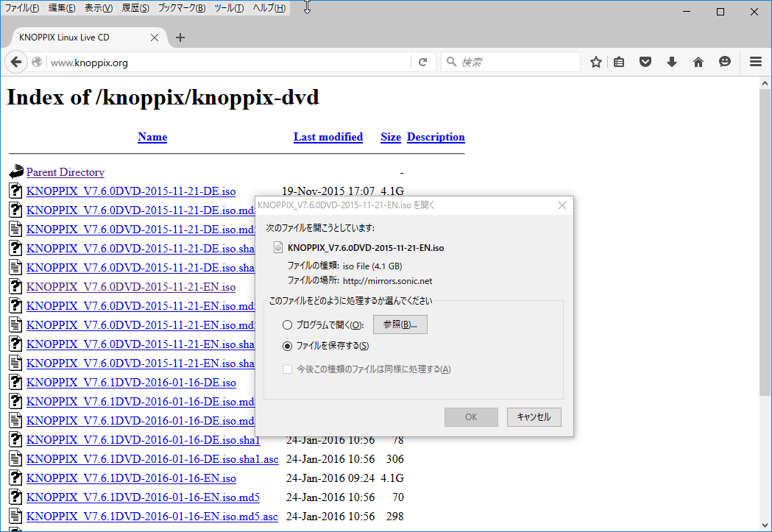Click the ISO file icon in the dialog

click(278, 247)
